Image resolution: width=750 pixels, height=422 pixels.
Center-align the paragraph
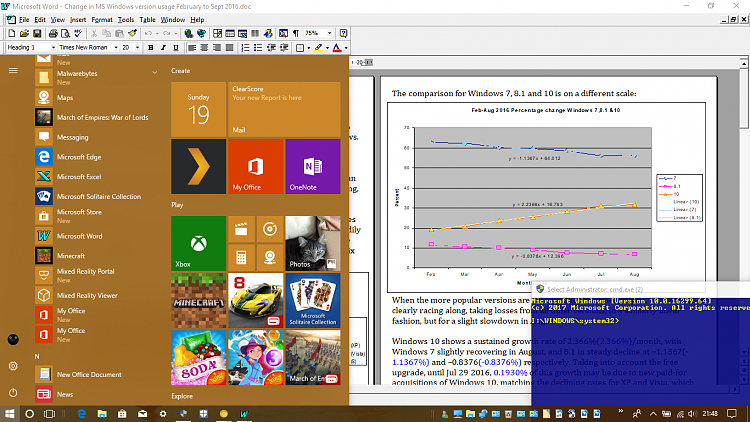[x=204, y=47]
